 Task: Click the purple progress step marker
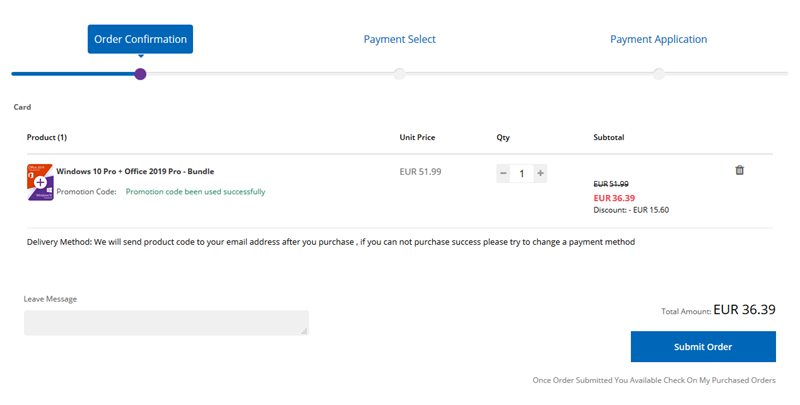(140, 74)
